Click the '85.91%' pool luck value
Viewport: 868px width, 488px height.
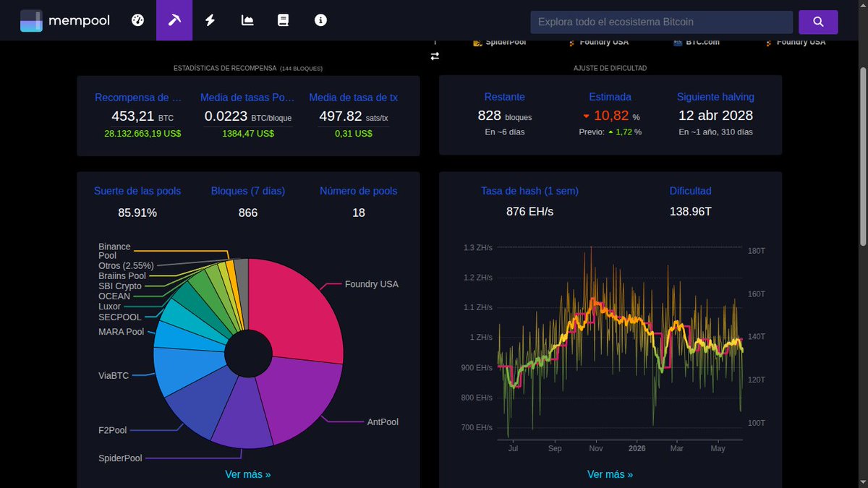(137, 213)
